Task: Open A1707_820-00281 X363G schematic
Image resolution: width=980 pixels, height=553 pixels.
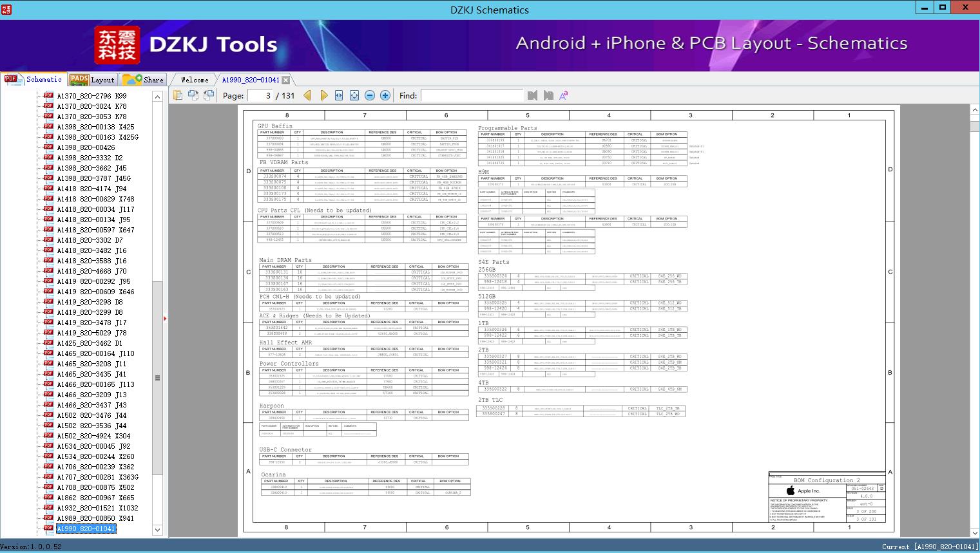Action: [x=97, y=477]
